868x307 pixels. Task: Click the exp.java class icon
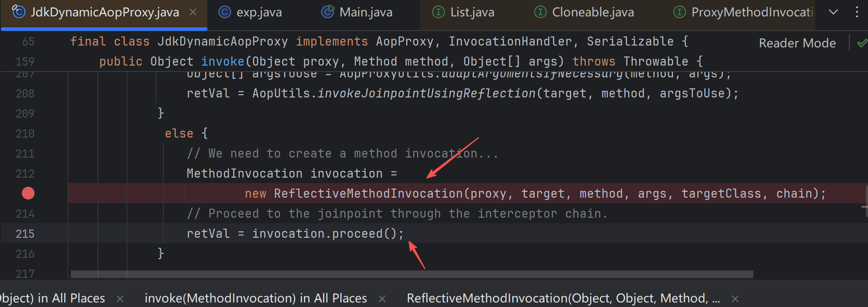224,12
